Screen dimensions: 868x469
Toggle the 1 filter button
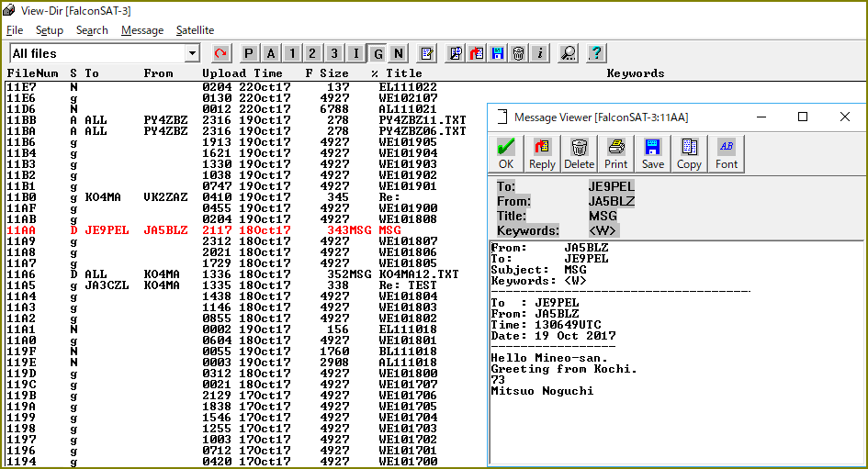292,53
